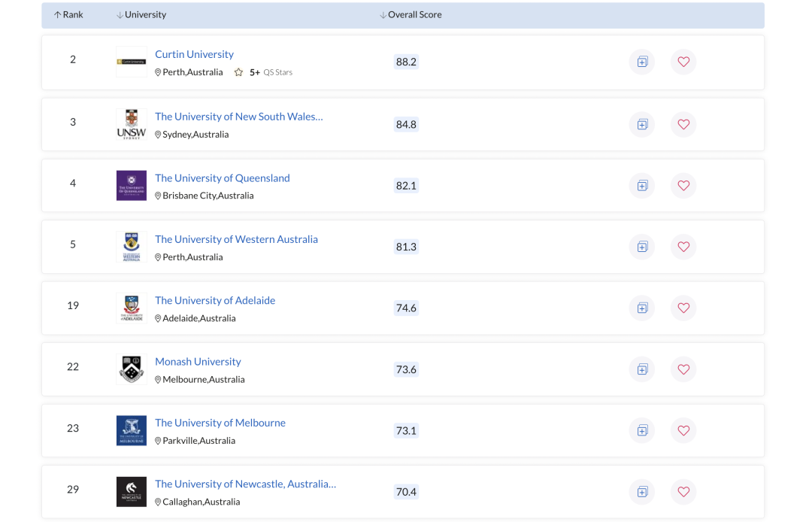Open The University of Western Australia link
The width and height of the screenshot is (812, 522).
(236, 238)
